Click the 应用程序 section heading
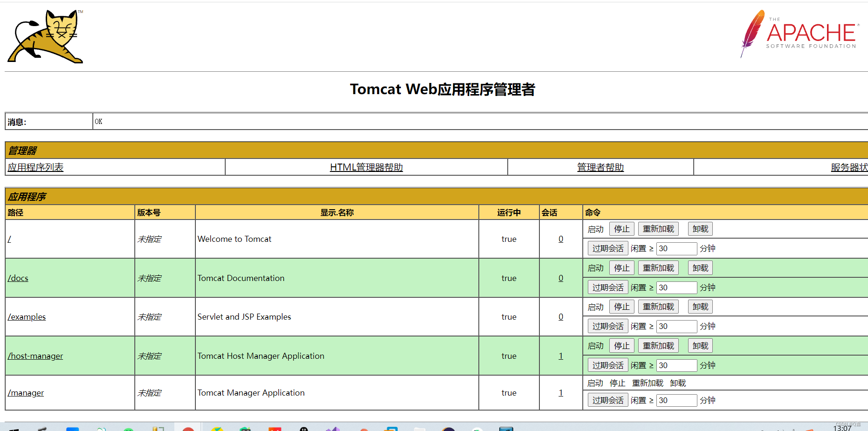868x431 pixels. click(x=27, y=197)
